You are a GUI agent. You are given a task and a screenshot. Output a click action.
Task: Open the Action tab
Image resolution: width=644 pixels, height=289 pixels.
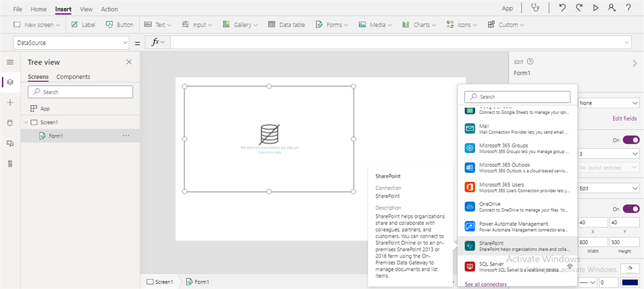click(109, 9)
